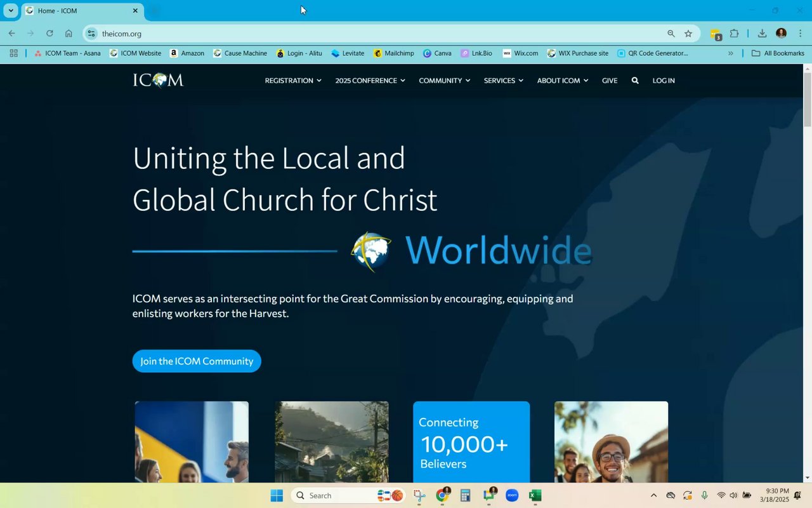Show hidden system tray icons

pyautogui.click(x=654, y=495)
